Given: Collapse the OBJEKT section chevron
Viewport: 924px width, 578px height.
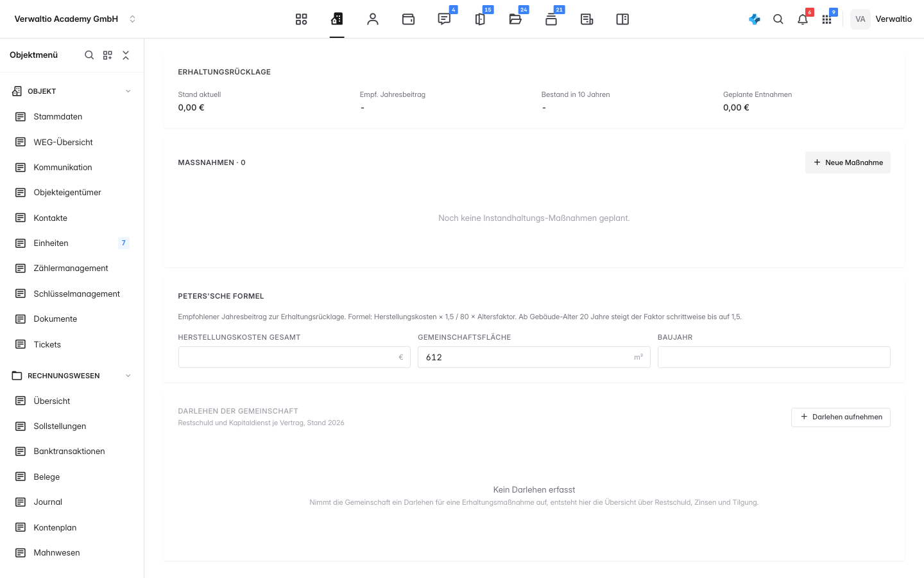Looking at the screenshot, I should (128, 91).
